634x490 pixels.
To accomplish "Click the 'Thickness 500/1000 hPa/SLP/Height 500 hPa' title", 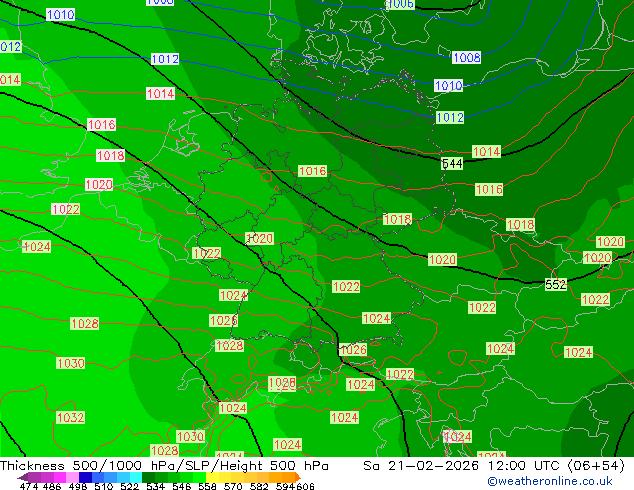I will tap(164, 466).
